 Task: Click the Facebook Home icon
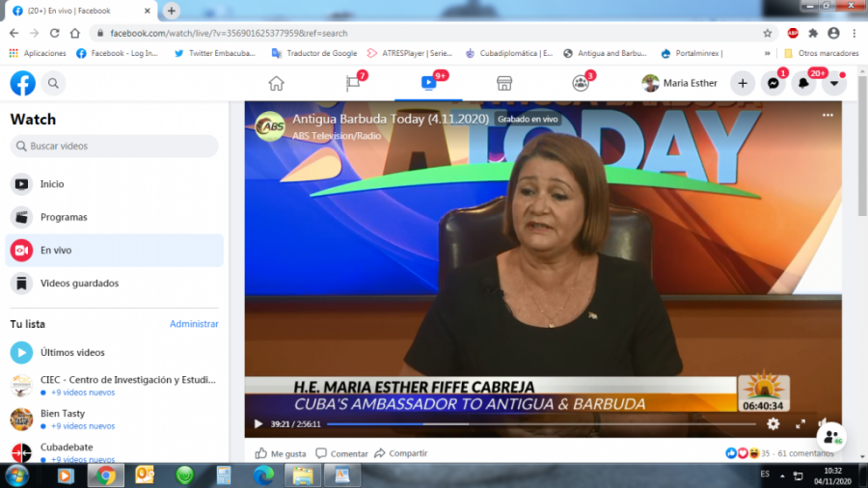coord(276,83)
